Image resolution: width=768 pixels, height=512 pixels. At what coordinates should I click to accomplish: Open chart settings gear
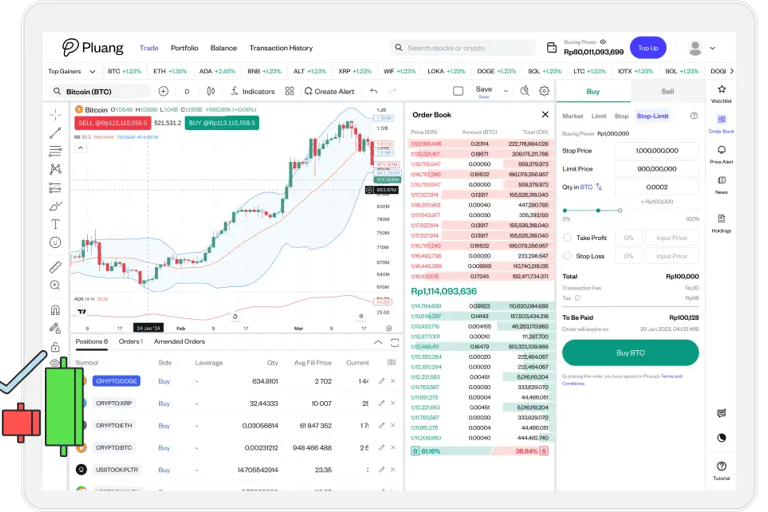coord(544,91)
